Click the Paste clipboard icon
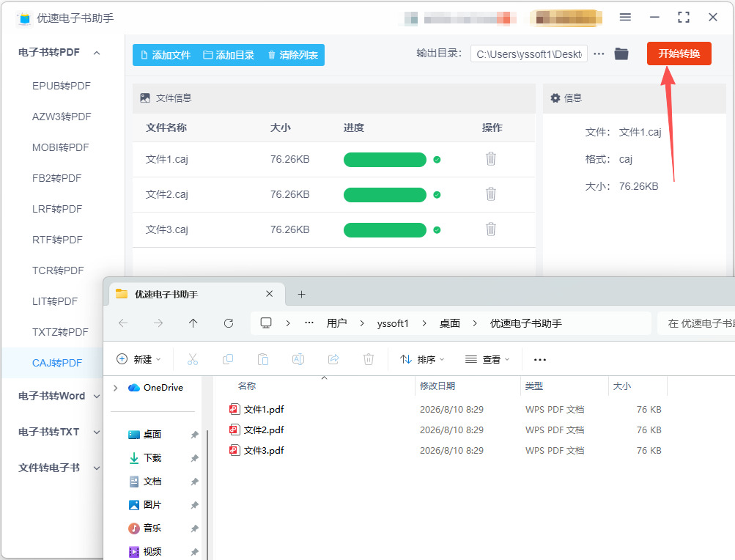 [x=263, y=359]
